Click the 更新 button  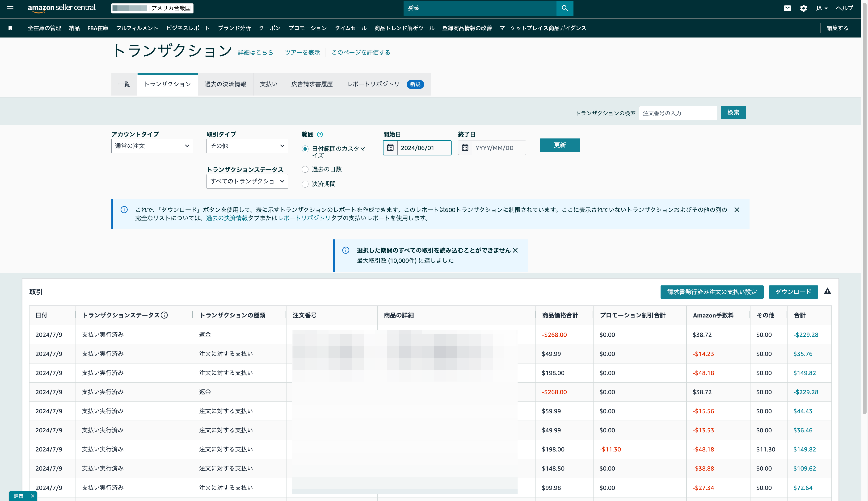(560, 145)
